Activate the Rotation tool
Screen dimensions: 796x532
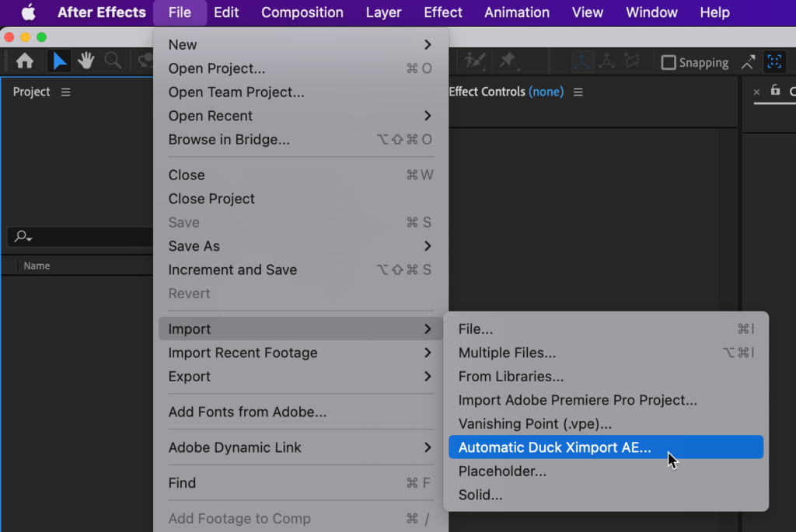coord(145,62)
